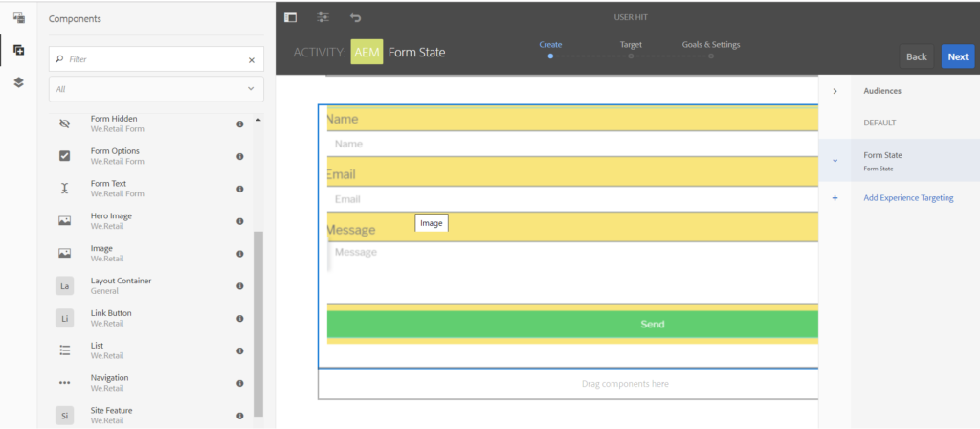Select the Navigation dots icon
The width and height of the screenshot is (980, 429).
(x=64, y=383)
